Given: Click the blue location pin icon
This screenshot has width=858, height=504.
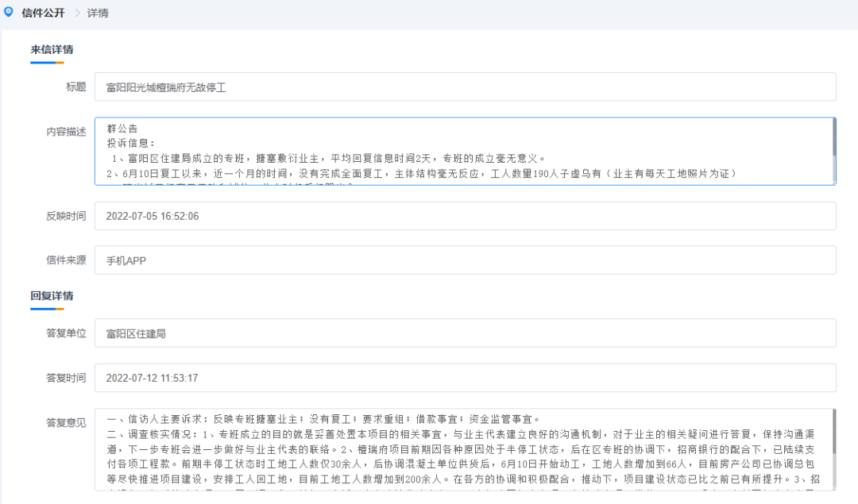Looking at the screenshot, I should pyautogui.click(x=9, y=13).
